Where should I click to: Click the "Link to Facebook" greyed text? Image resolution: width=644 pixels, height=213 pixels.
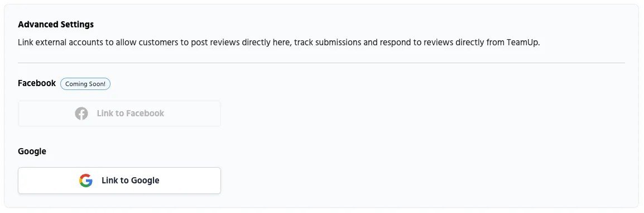[130, 113]
